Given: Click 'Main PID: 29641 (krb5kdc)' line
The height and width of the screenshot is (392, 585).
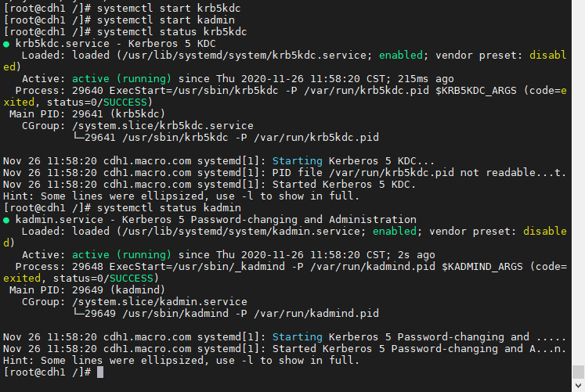Looking at the screenshot, I should point(87,114).
